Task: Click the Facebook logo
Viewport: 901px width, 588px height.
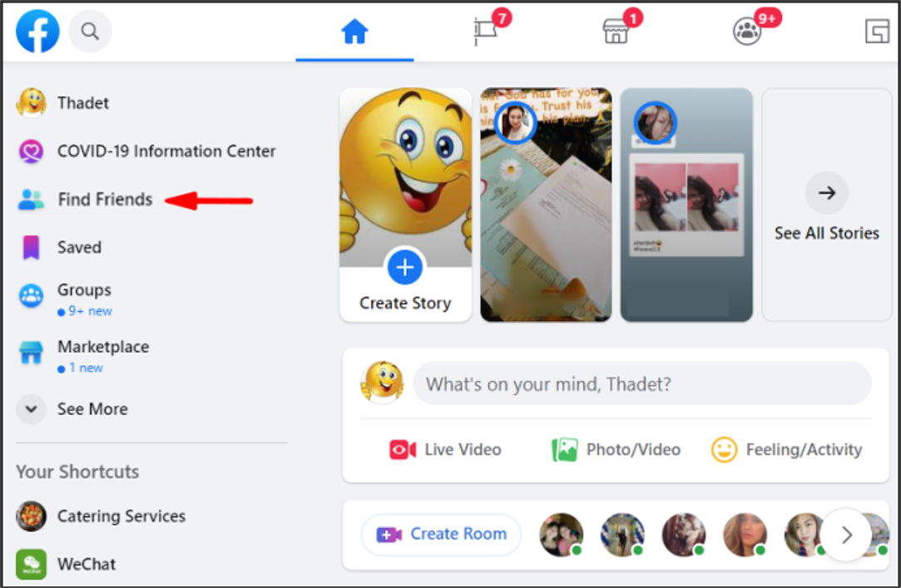Action: pyautogui.click(x=37, y=31)
